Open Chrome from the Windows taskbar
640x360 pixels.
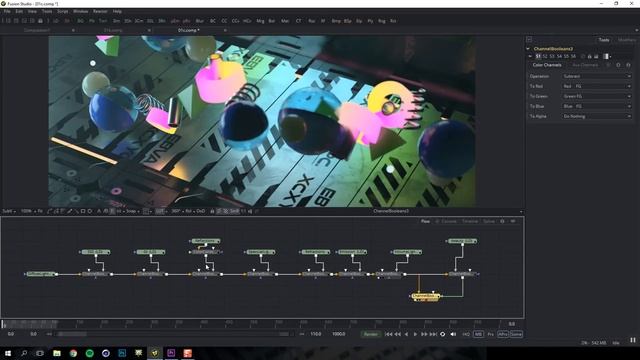[x=73, y=353]
